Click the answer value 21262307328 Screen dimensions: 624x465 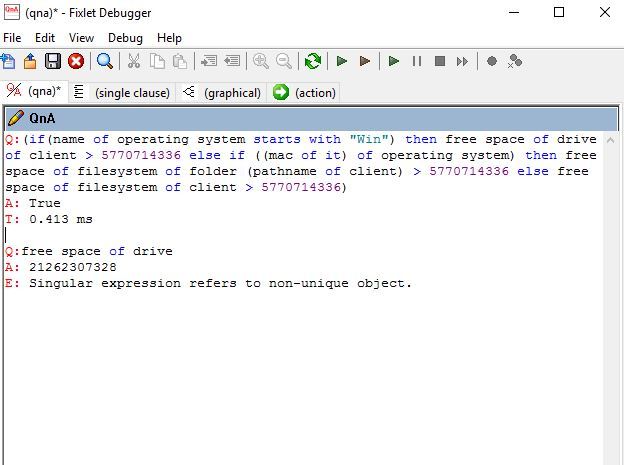point(73,267)
